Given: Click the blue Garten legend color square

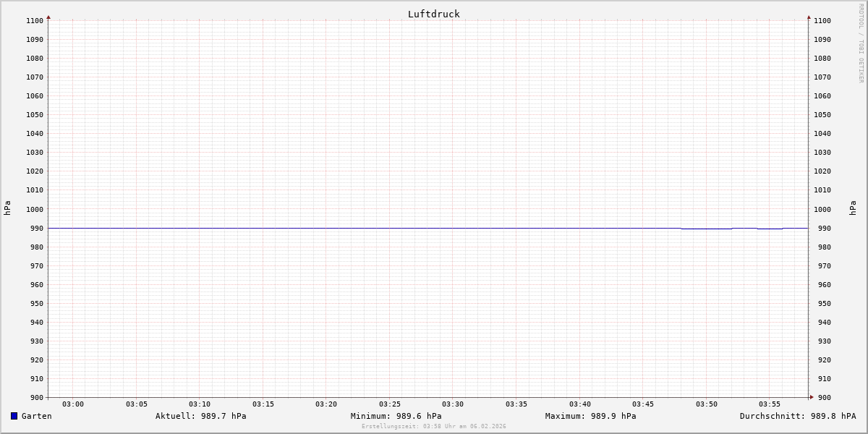Looking at the screenshot, I should [x=14, y=416].
